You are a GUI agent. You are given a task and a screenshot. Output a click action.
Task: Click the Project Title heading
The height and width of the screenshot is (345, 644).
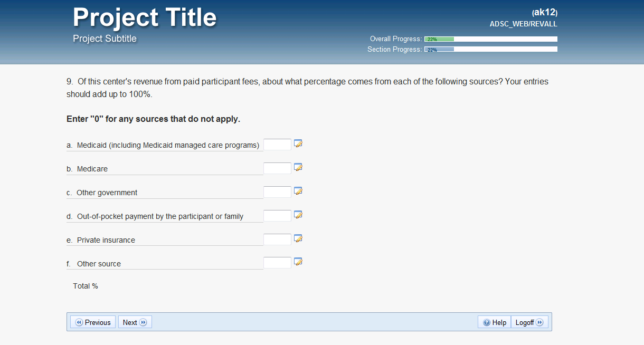(x=145, y=17)
